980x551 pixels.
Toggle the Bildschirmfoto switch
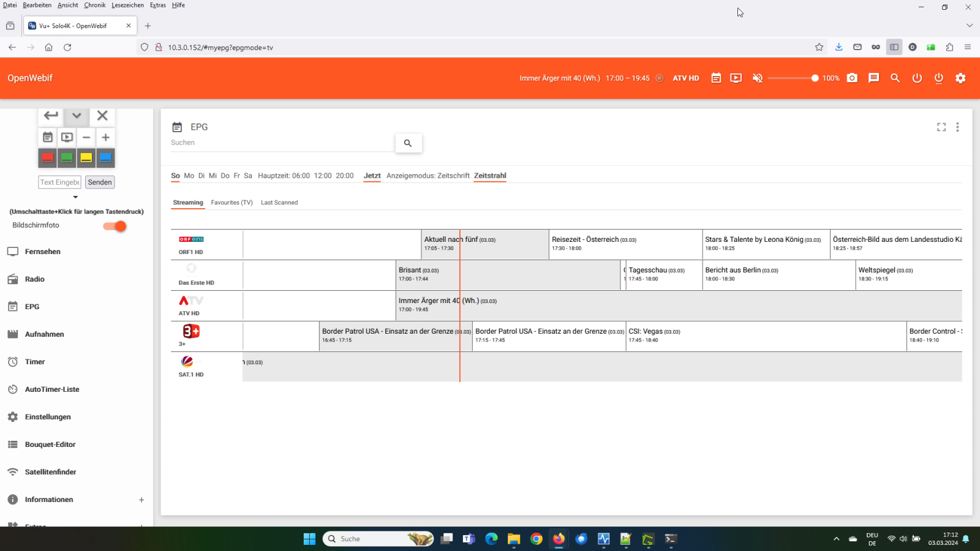(x=115, y=226)
